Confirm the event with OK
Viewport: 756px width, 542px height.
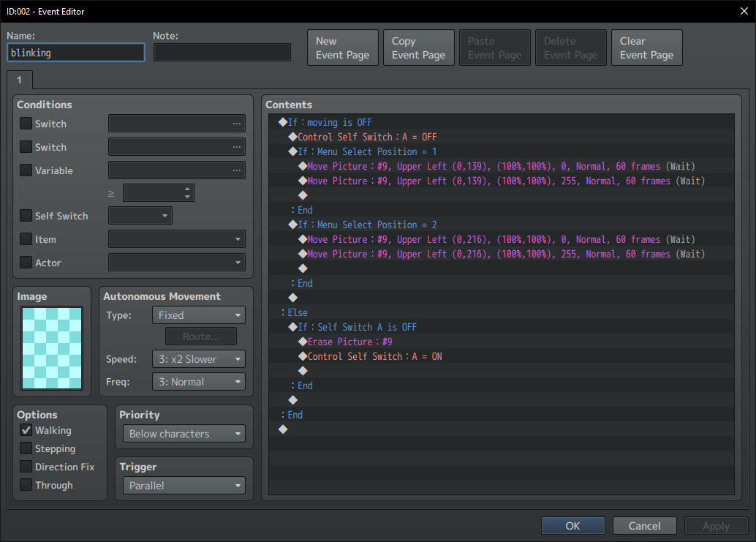coord(572,526)
